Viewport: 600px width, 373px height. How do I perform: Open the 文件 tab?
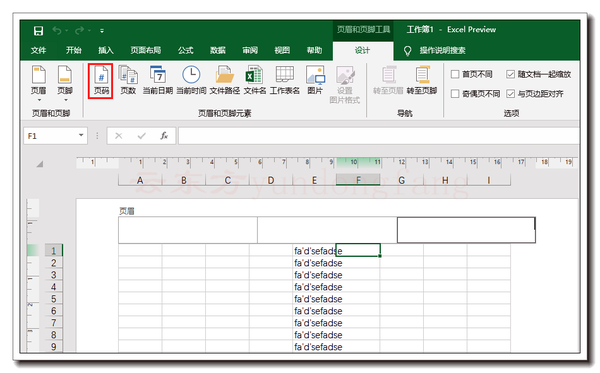point(38,50)
